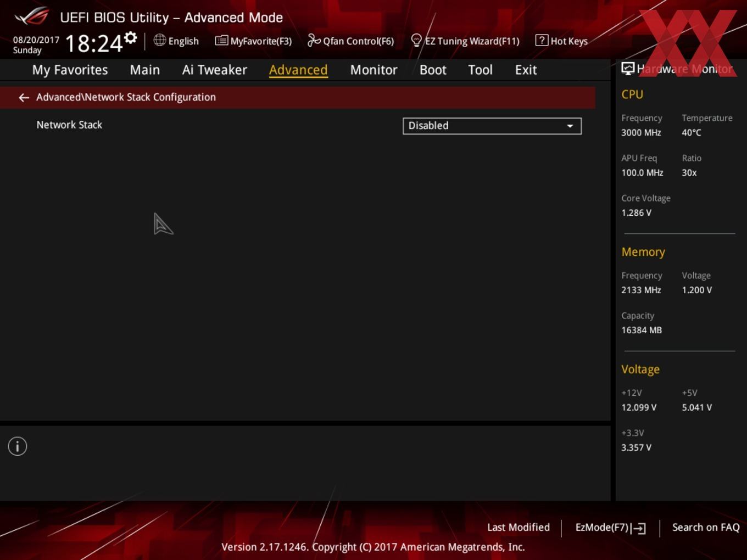Open clock settings gear icon

(x=131, y=38)
